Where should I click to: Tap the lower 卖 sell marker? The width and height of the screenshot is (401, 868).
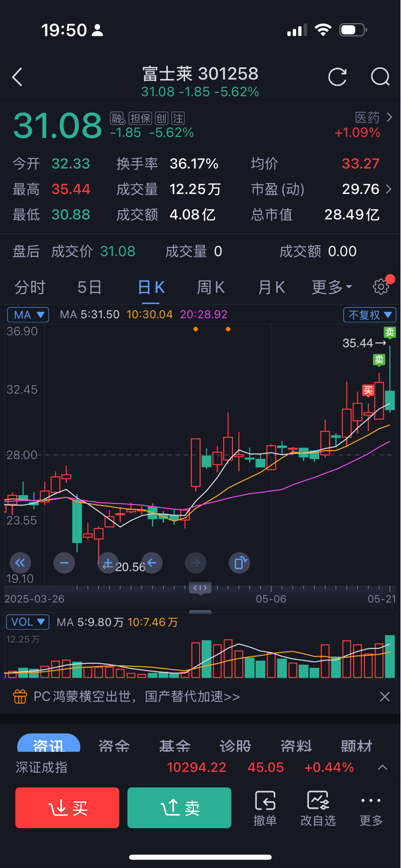pos(379,360)
